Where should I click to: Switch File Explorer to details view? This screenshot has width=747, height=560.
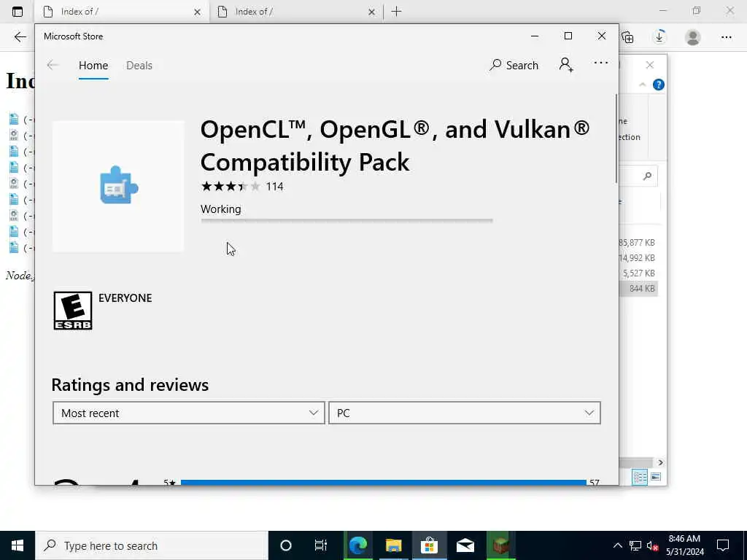click(640, 477)
